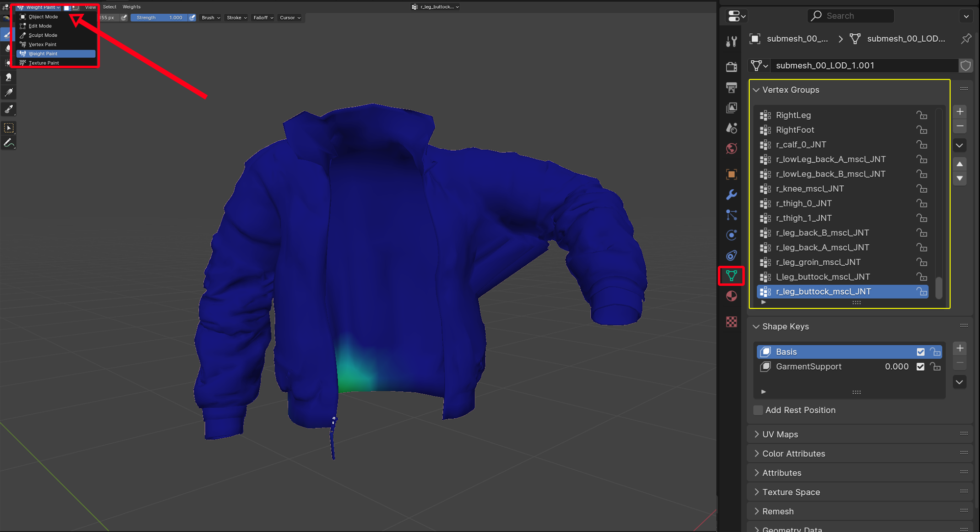Open the Material properties tab
Viewport: 980px width, 532px height.
731,296
